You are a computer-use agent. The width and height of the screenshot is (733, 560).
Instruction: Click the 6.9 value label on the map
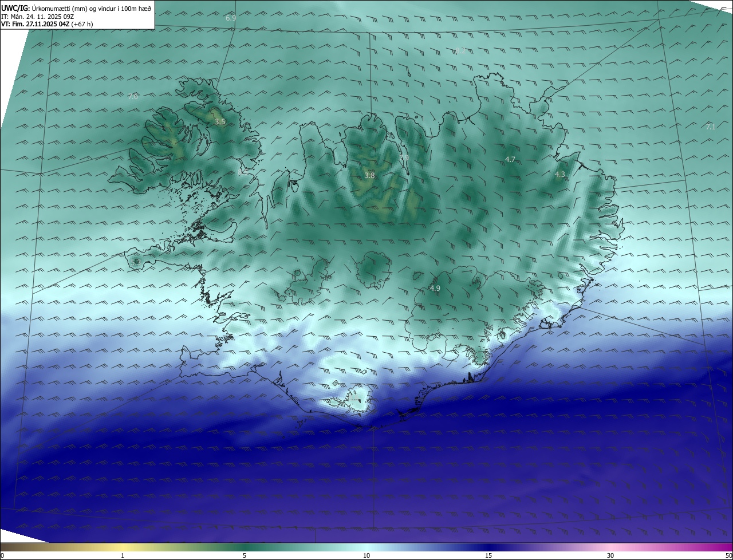[231, 18]
